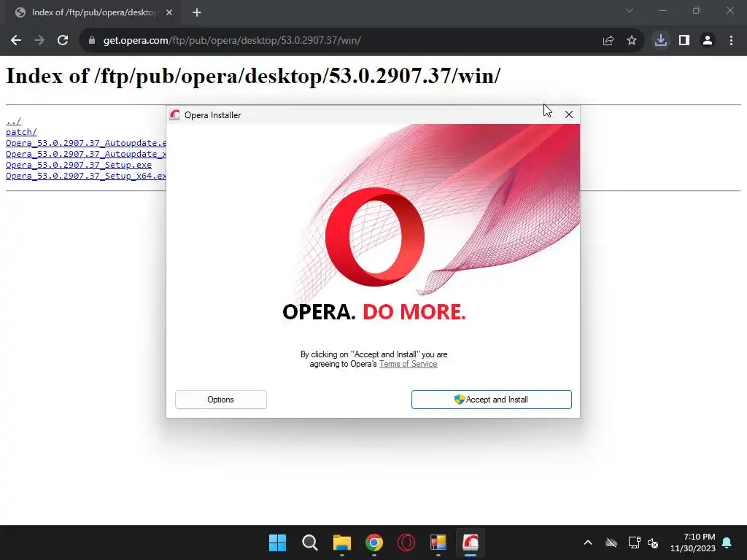Download Opera_53.0.2907.37_Setup.exe link
This screenshot has width=747, height=560.
tap(79, 165)
